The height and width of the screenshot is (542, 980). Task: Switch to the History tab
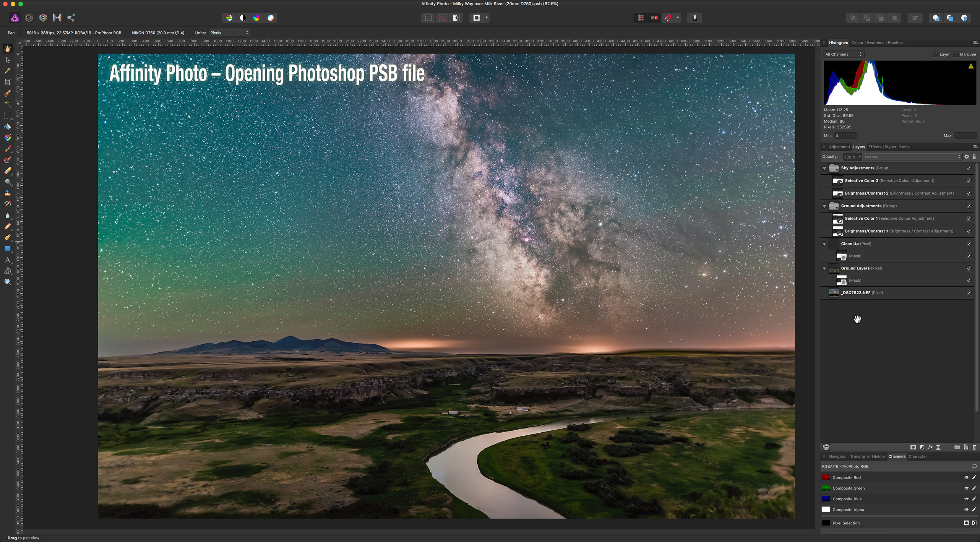pos(878,456)
